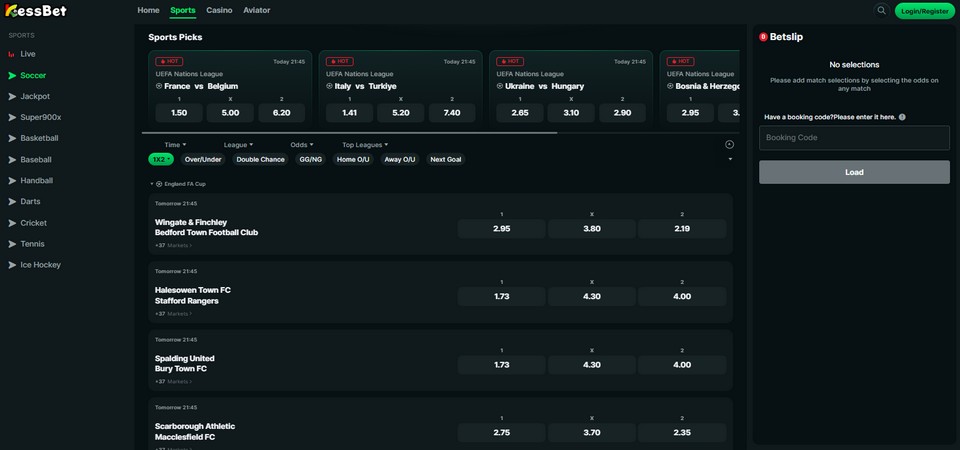
Task: Click the Baseball arrow icon in sidebar
Action: point(12,160)
